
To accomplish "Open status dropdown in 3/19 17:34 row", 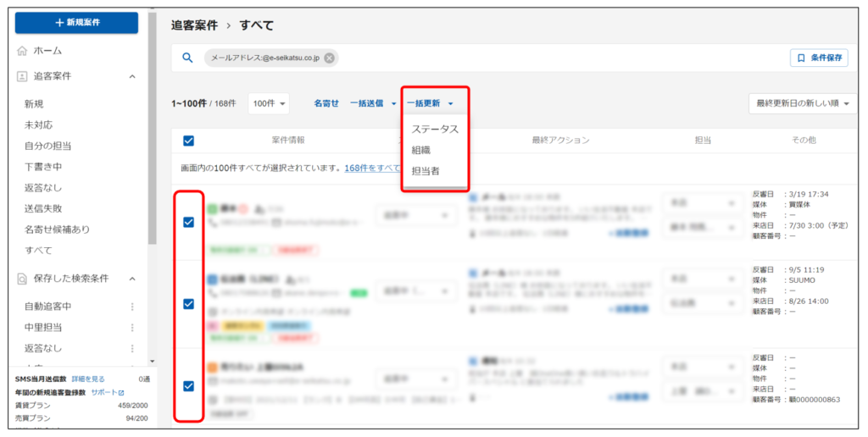I will tap(416, 215).
